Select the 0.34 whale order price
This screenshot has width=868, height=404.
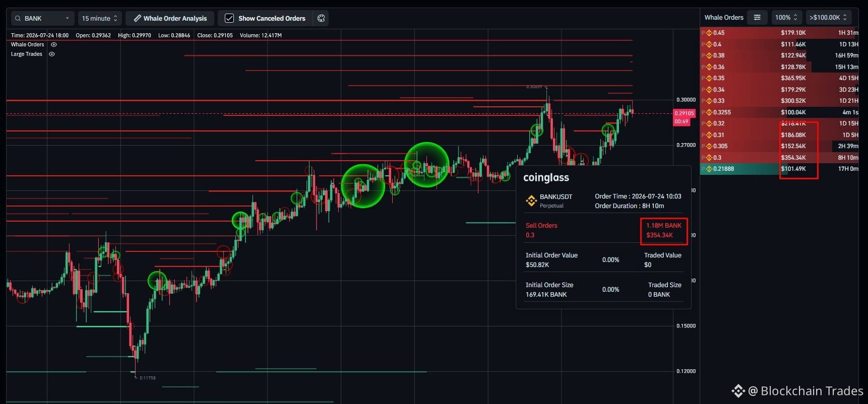click(x=719, y=90)
